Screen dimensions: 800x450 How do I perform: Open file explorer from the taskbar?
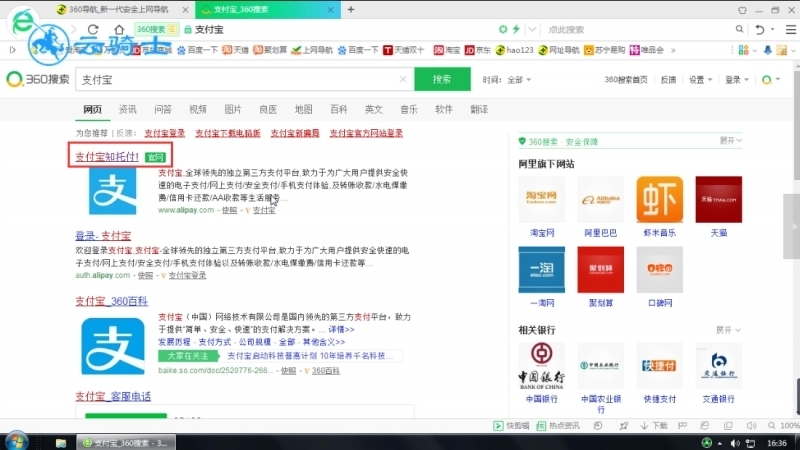click(x=61, y=443)
